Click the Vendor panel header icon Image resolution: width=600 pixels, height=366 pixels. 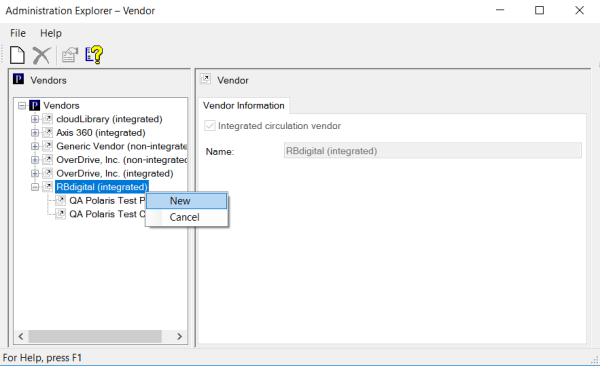click(205, 79)
